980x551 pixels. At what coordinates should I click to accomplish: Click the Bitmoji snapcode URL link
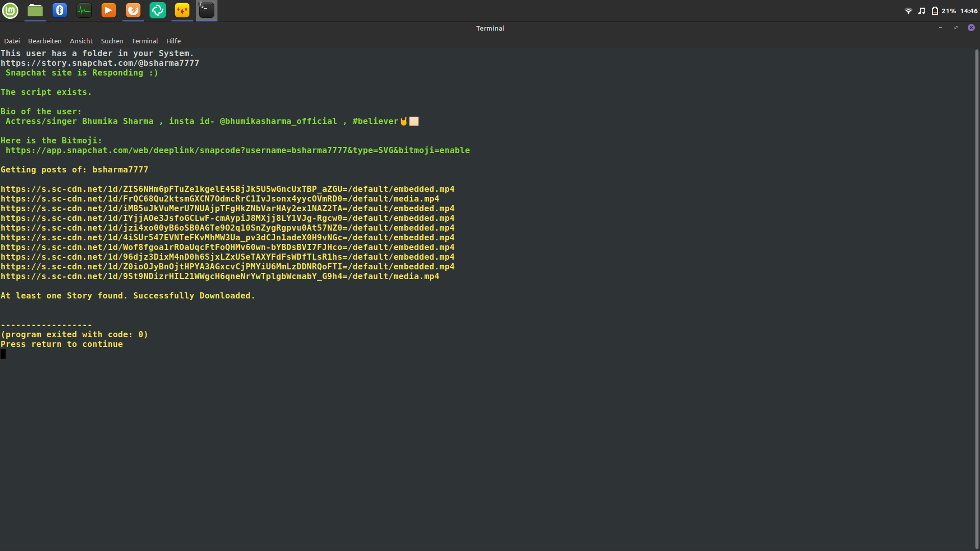coord(237,150)
